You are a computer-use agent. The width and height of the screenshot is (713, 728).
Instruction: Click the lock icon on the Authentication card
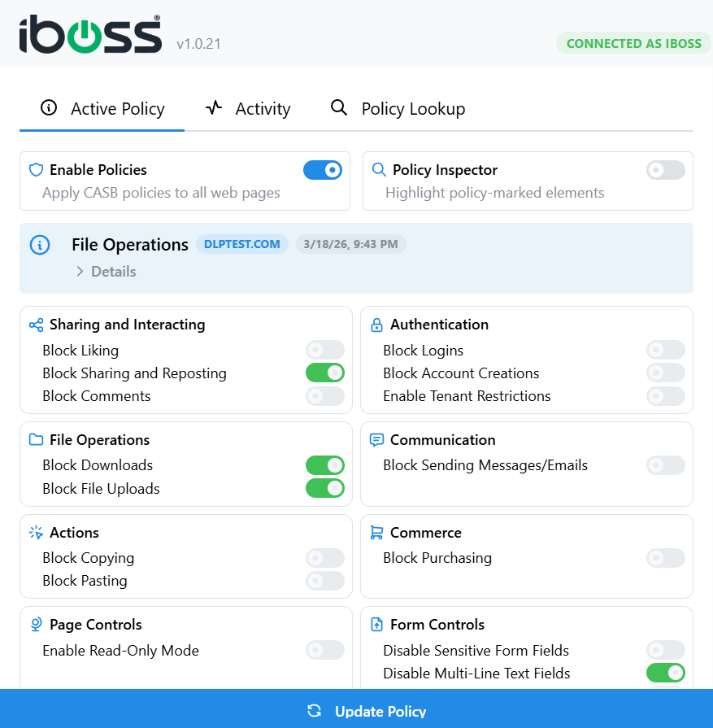click(x=376, y=325)
